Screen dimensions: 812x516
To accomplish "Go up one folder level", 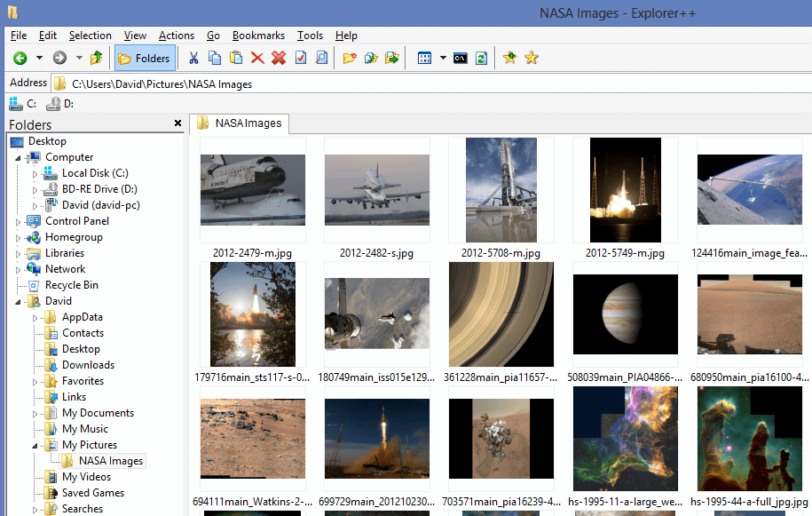I will point(97,58).
